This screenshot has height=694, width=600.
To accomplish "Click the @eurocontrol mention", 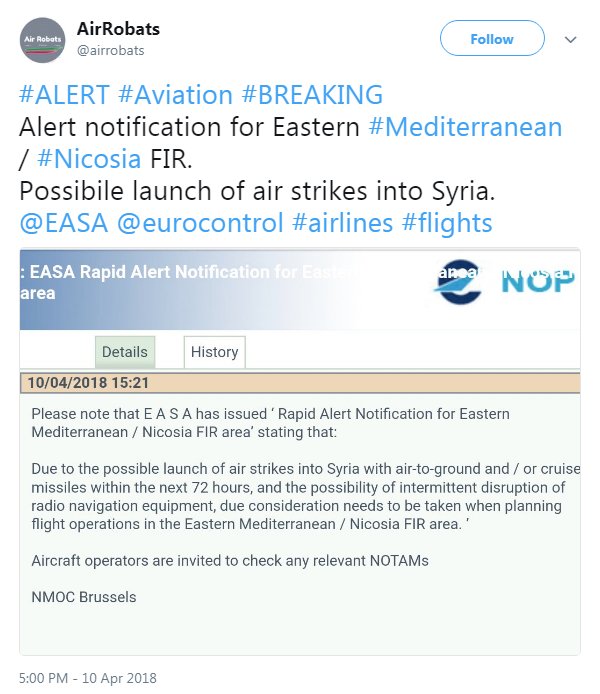I will click(200, 222).
